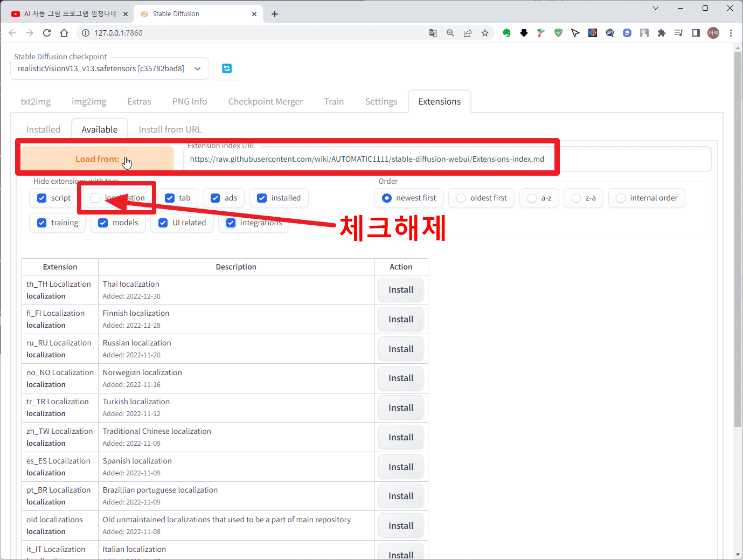Click the browser forward arrow

(x=30, y=33)
